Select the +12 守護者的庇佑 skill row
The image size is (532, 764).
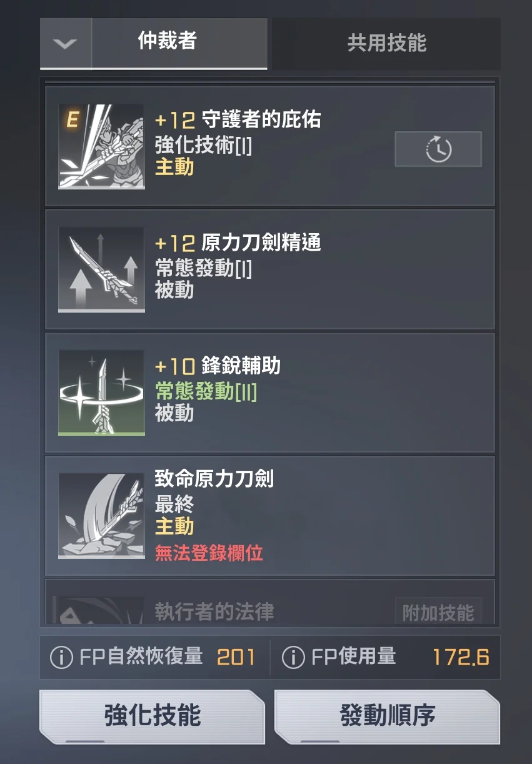click(270, 146)
